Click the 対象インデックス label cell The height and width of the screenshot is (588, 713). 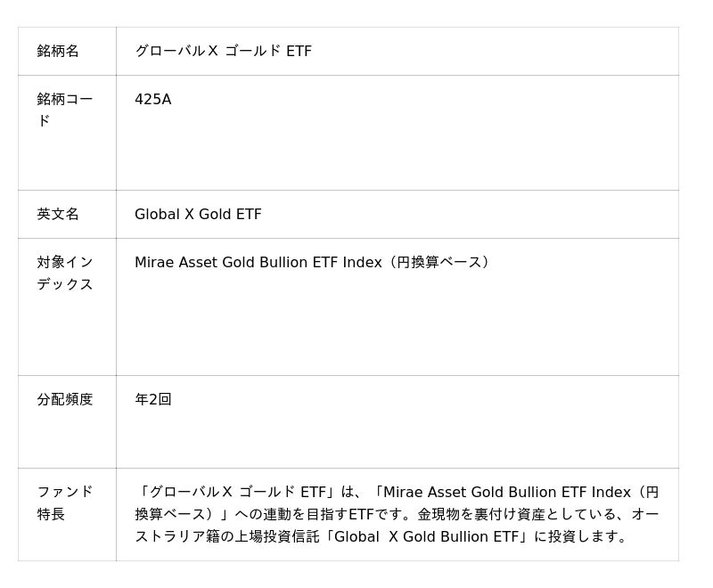click(64, 273)
